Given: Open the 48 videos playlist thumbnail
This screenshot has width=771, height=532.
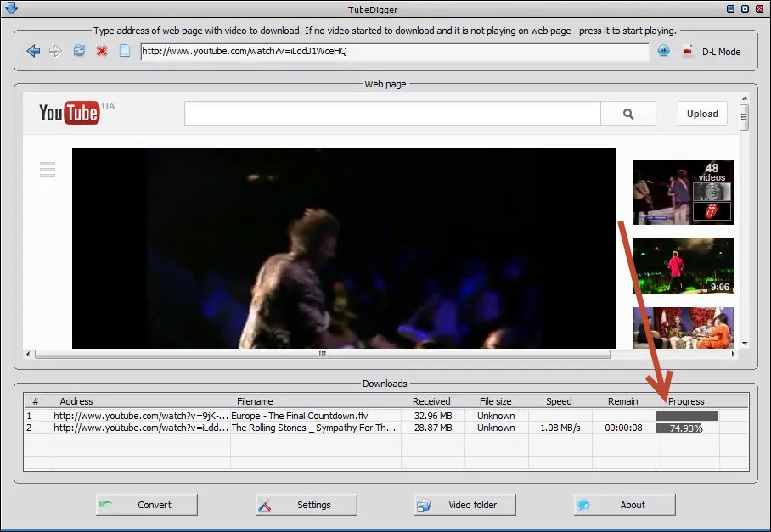Looking at the screenshot, I should 684,193.
